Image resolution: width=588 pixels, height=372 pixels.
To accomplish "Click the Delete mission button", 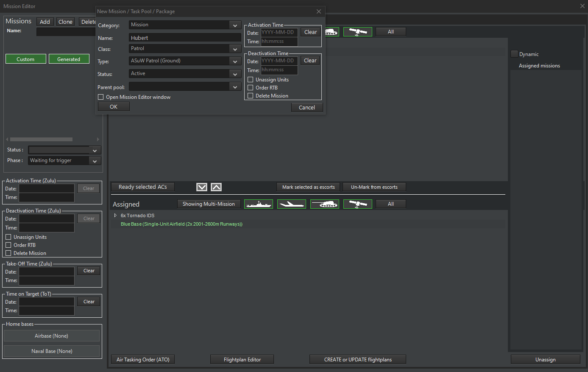I will (88, 22).
